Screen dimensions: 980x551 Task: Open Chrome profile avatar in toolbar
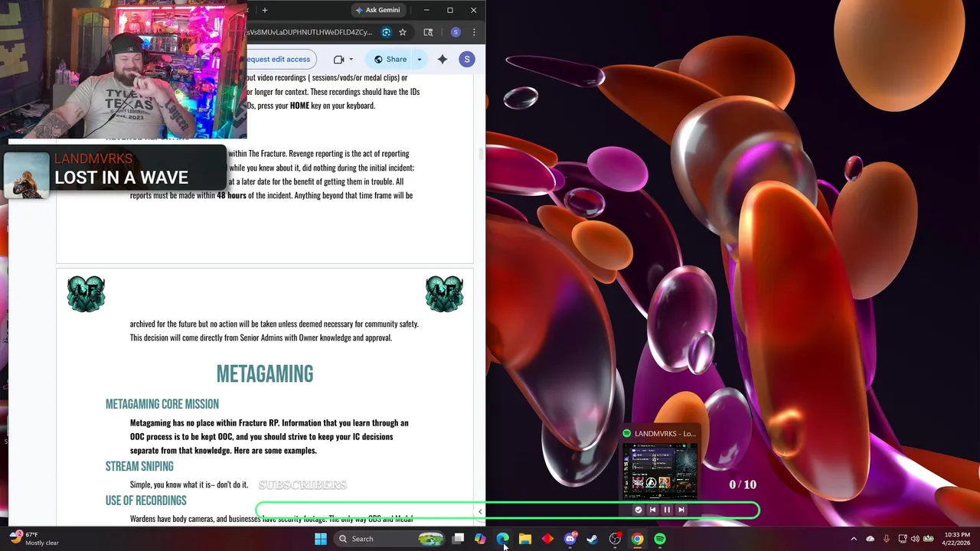[x=456, y=32]
